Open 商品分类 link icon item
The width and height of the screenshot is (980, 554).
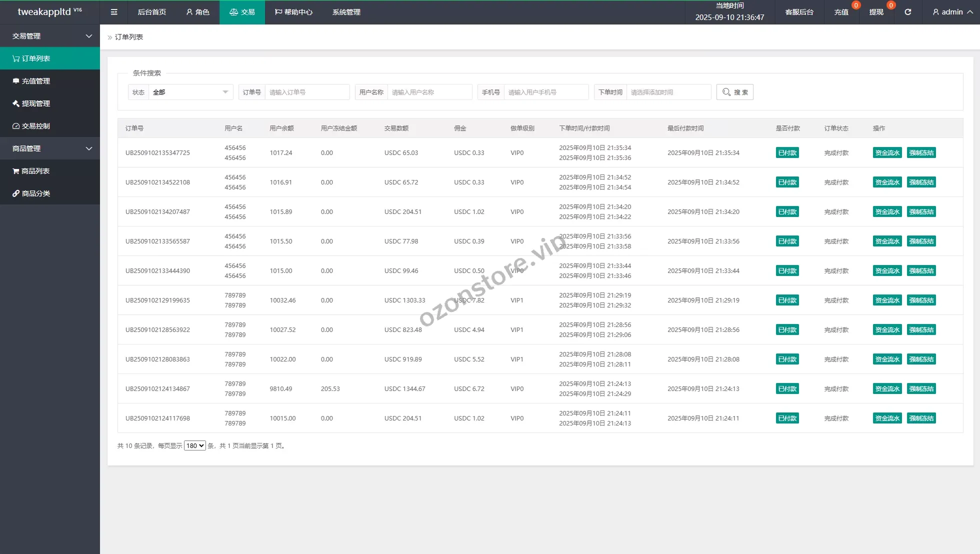tap(31, 193)
